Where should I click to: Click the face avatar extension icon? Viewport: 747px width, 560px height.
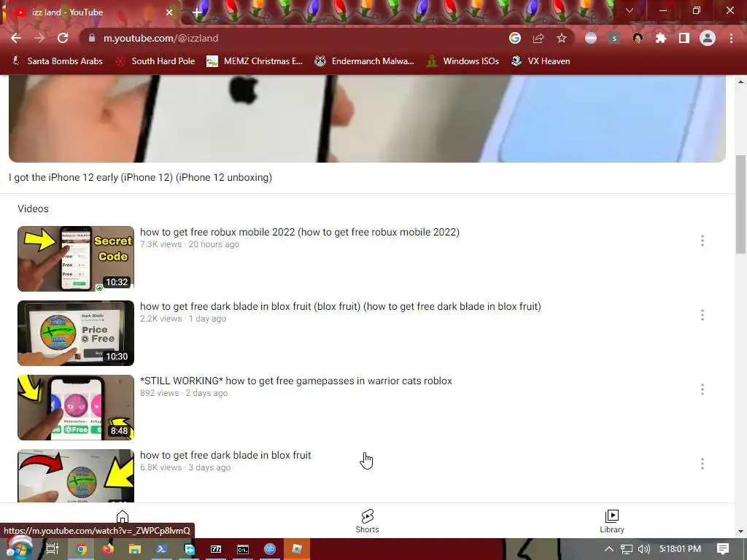638,38
